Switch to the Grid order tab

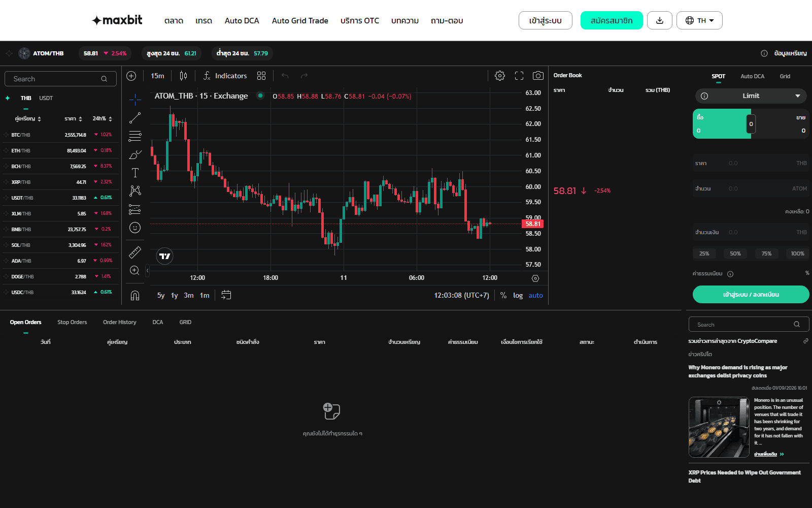(x=785, y=76)
